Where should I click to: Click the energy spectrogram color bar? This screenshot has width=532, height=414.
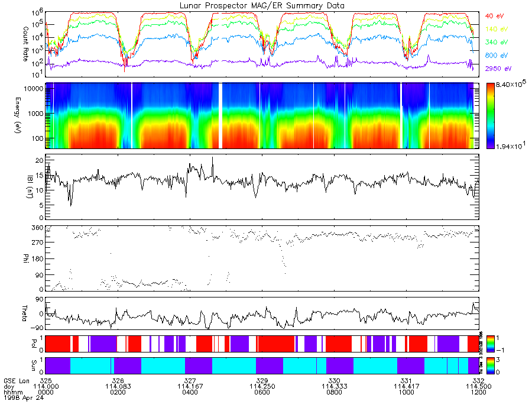pyautogui.click(x=490, y=116)
